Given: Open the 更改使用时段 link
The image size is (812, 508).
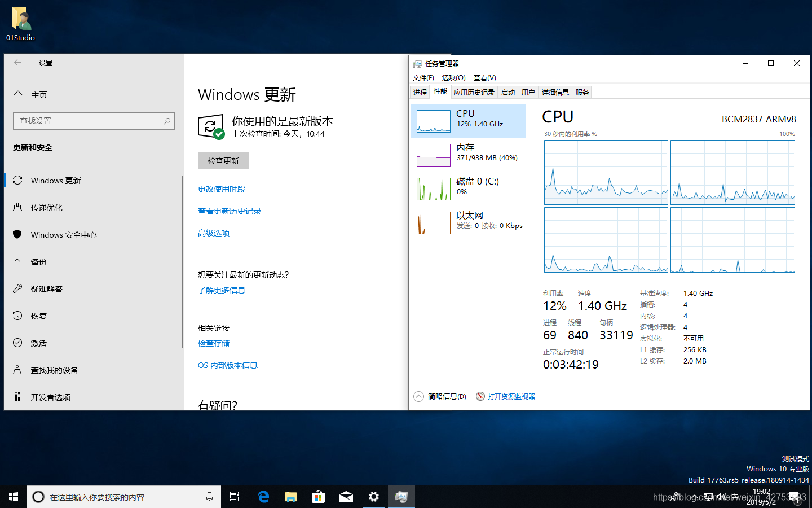Looking at the screenshot, I should coord(222,189).
